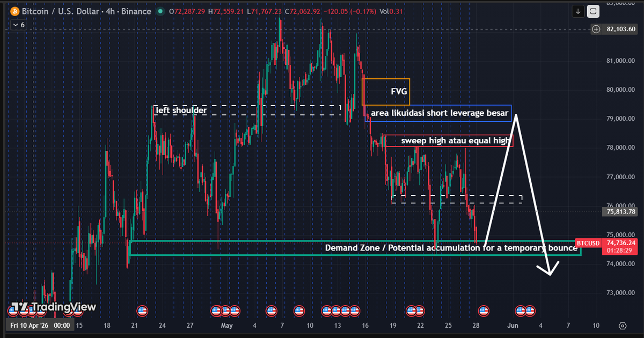Open the single US flag event between dates 4 and 7 in May

click(272, 310)
